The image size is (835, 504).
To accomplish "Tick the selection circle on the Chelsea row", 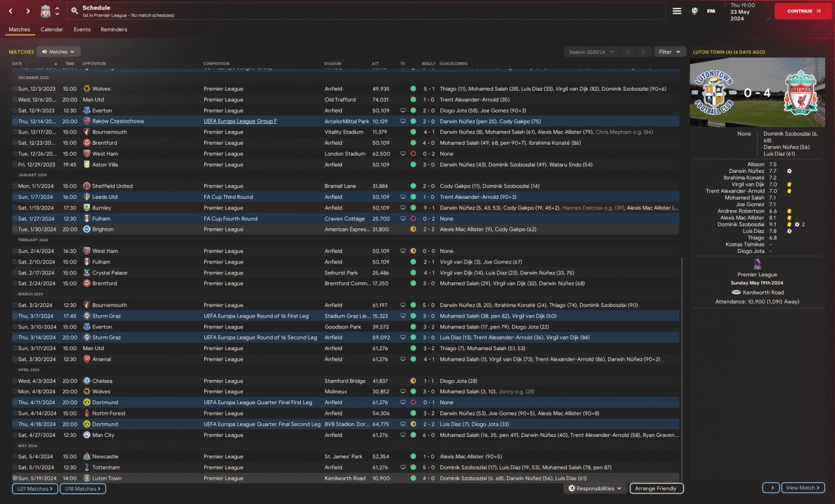I will pos(14,381).
